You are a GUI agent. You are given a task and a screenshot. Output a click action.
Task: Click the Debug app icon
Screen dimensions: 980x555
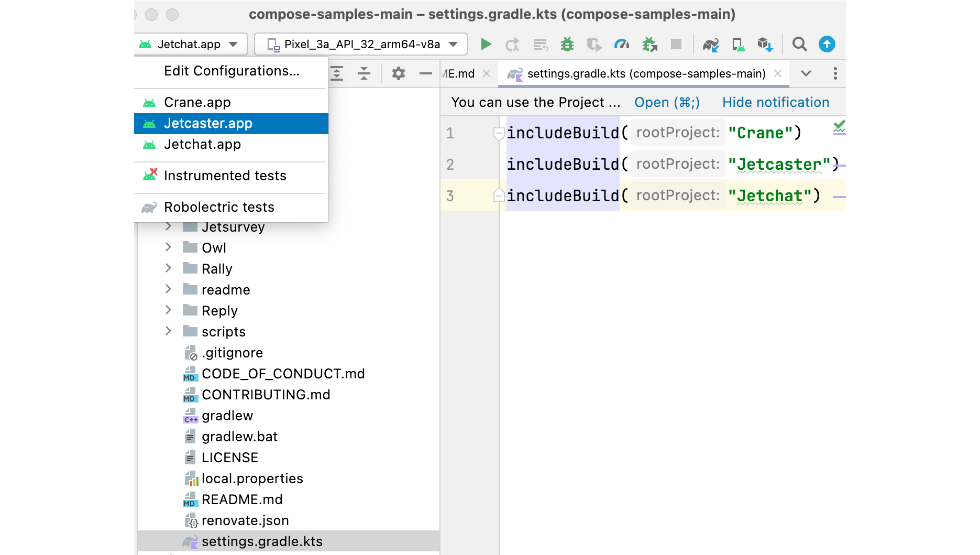click(x=567, y=44)
